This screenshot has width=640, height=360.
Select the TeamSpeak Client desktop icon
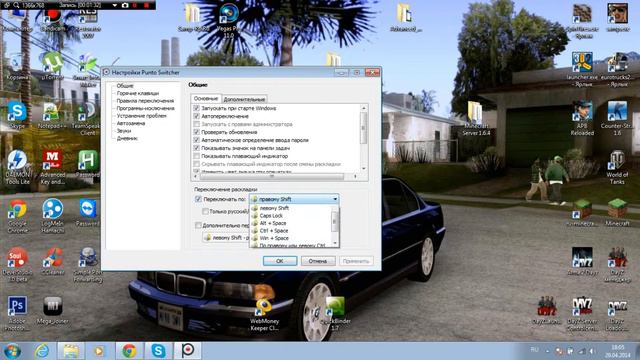[87, 119]
